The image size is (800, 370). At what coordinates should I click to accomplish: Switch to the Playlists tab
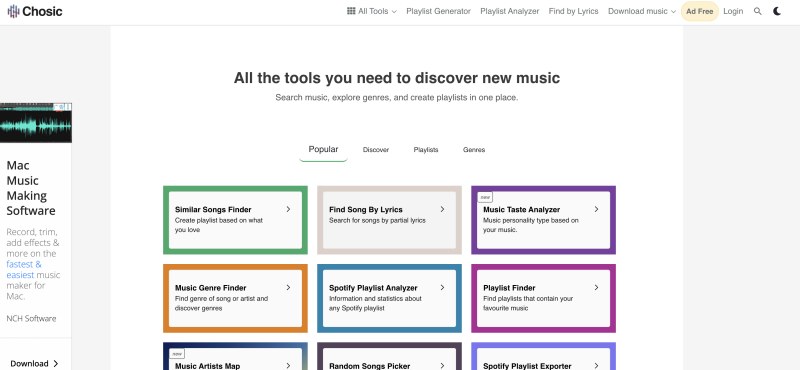click(x=426, y=150)
